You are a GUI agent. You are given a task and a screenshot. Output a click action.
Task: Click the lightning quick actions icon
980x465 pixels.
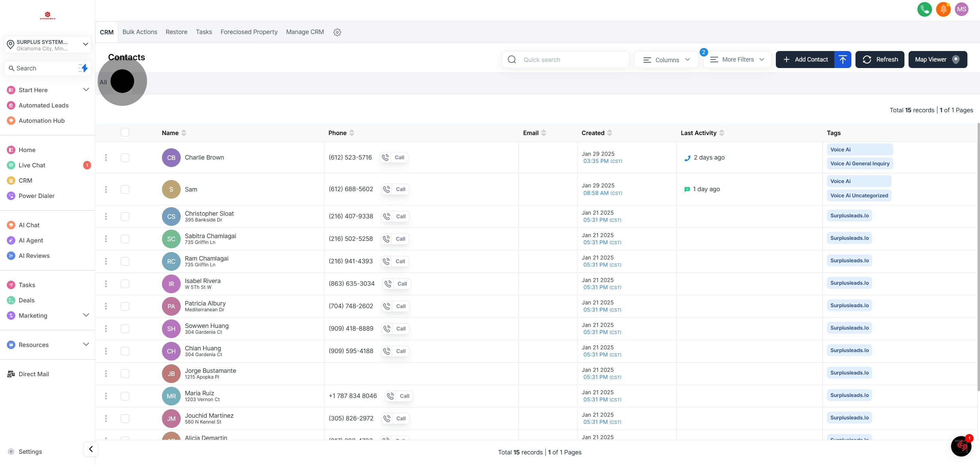83,68
